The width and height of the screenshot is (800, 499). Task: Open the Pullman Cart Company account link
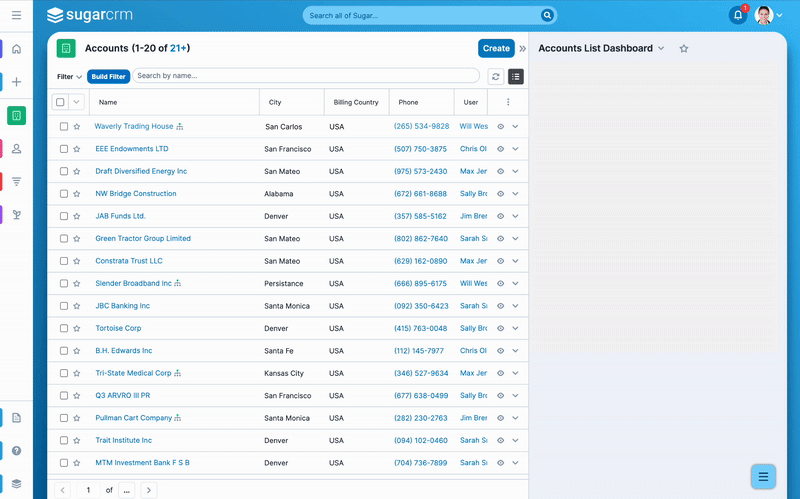point(134,418)
